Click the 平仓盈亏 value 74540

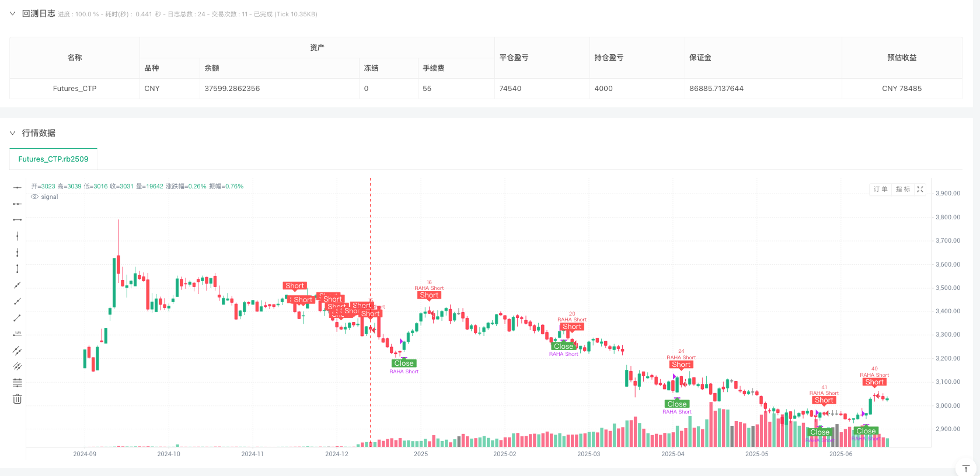pos(510,89)
